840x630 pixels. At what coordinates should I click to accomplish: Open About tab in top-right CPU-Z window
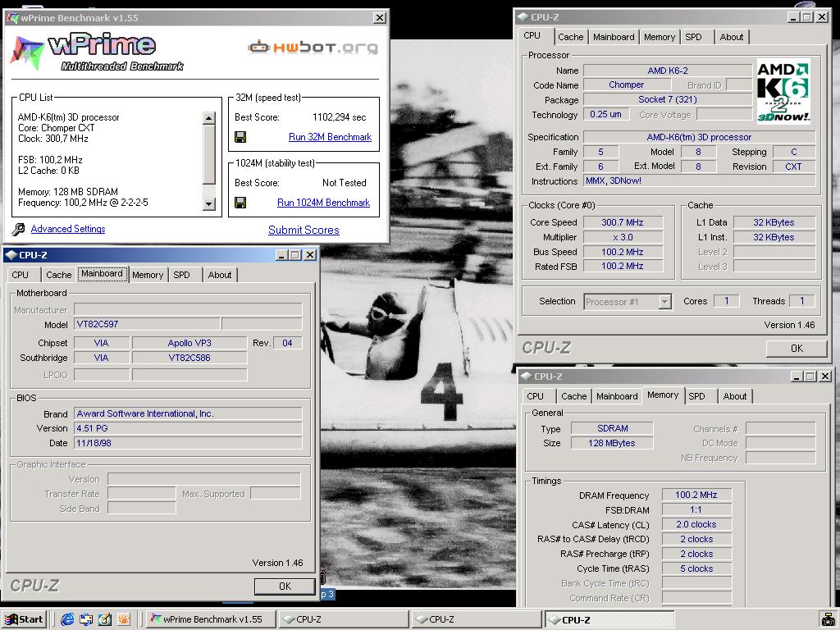click(731, 37)
